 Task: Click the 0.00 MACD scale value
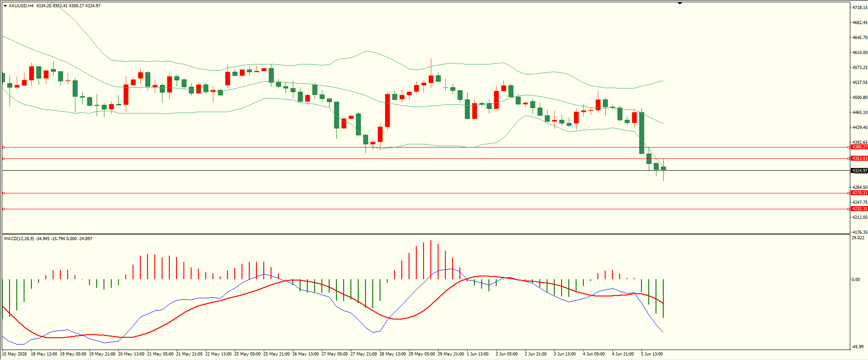coord(856,279)
